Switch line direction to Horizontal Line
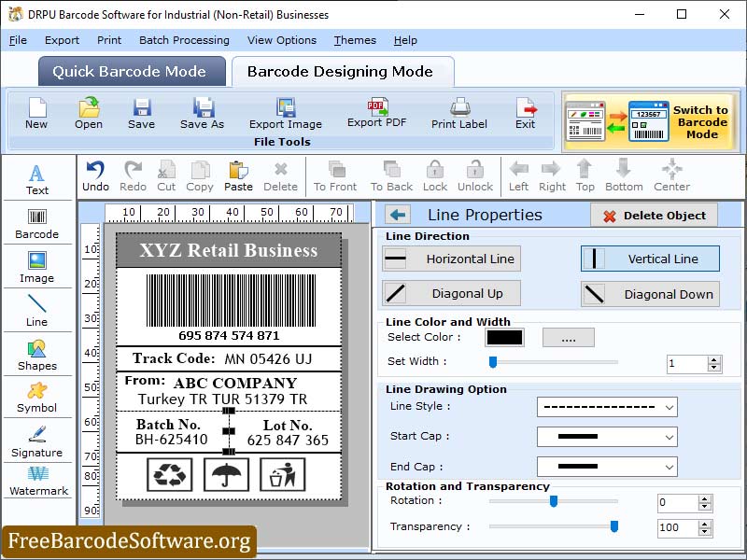This screenshot has height=560, width=747. [451, 259]
